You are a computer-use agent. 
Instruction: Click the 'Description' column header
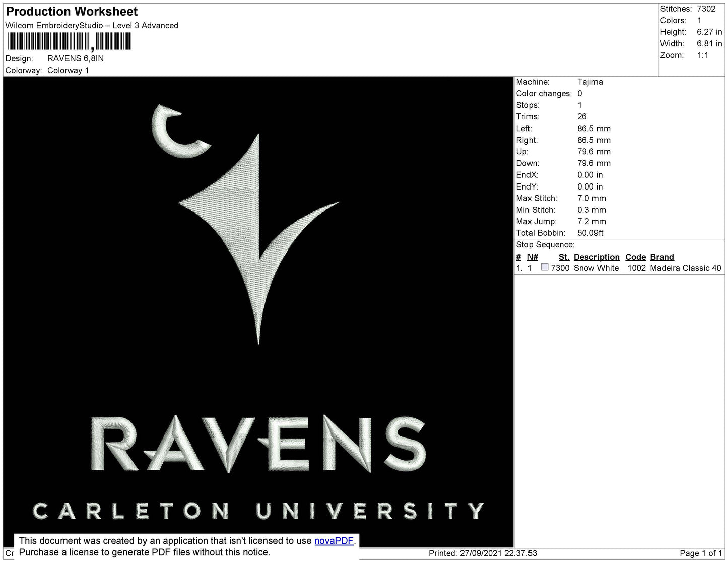597,257
